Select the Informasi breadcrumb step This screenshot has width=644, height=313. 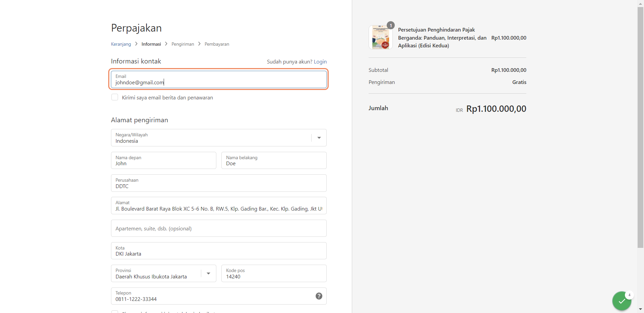pyautogui.click(x=151, y=44)
